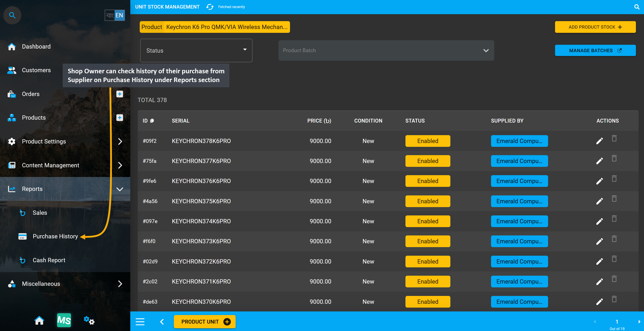
Task: Toggle the Enabled status for KEYCHRON374K6PRO
Action: [x=427, y=221]
